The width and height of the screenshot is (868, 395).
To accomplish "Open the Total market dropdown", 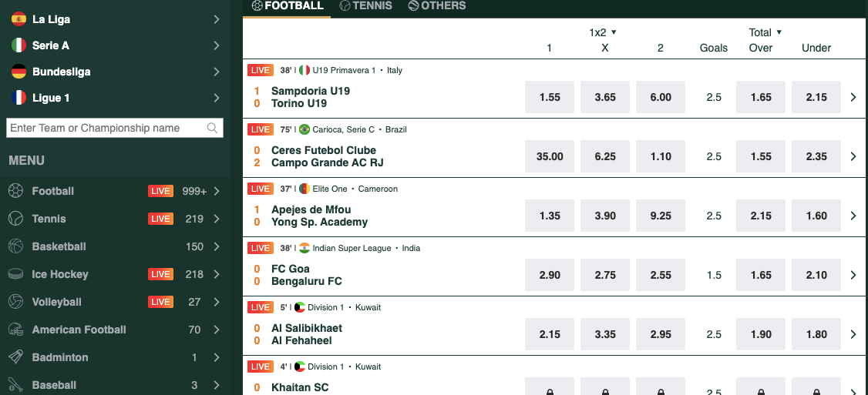I will pyautogui.click(x=766, y=32).
